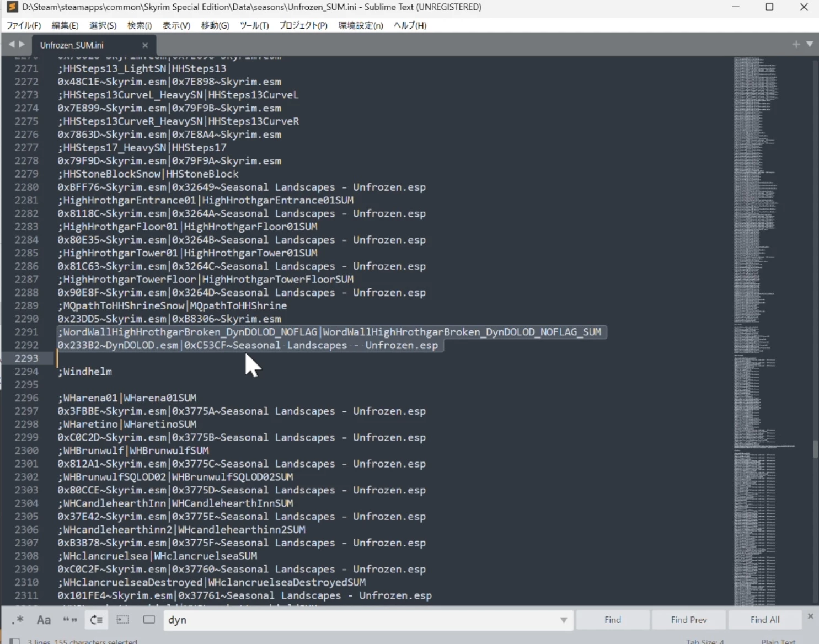The width and height of the screenshot is (819, 644).
Task: Click line 0x101FE4~Skyrim.esm entry
Action: coord(244,595)
